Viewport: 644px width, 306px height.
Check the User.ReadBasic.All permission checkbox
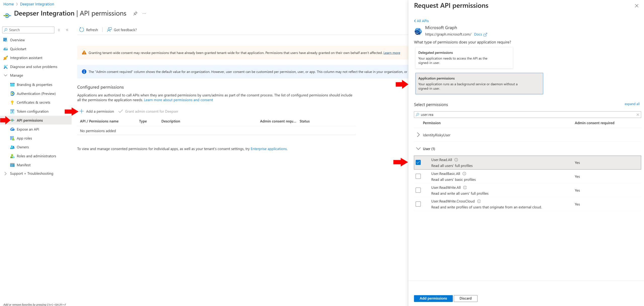[x=418, y=176]
